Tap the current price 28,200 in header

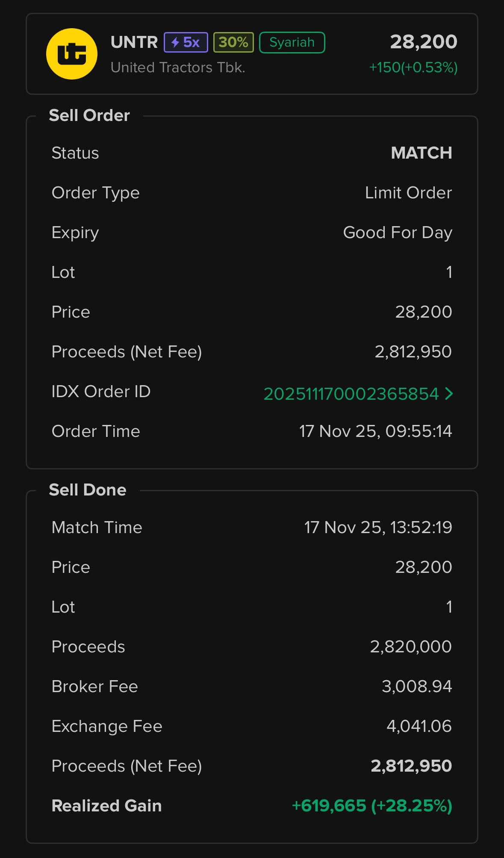[x=423, y=42]
